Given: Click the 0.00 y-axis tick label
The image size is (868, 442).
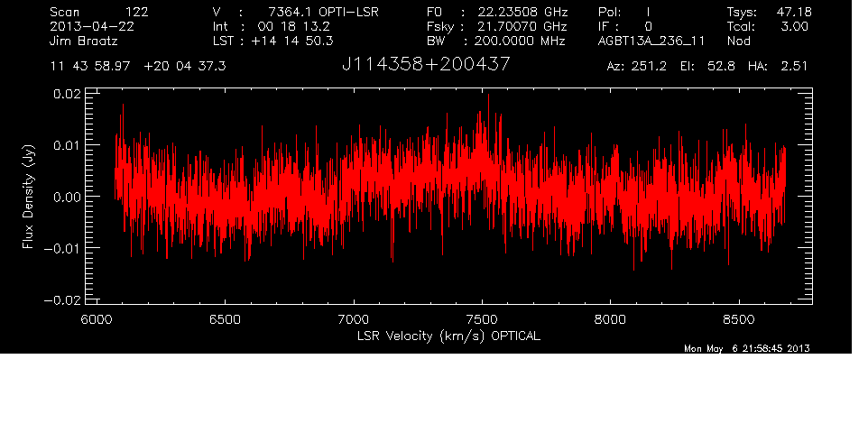Looking at the screenshot, I should (67, 197).
